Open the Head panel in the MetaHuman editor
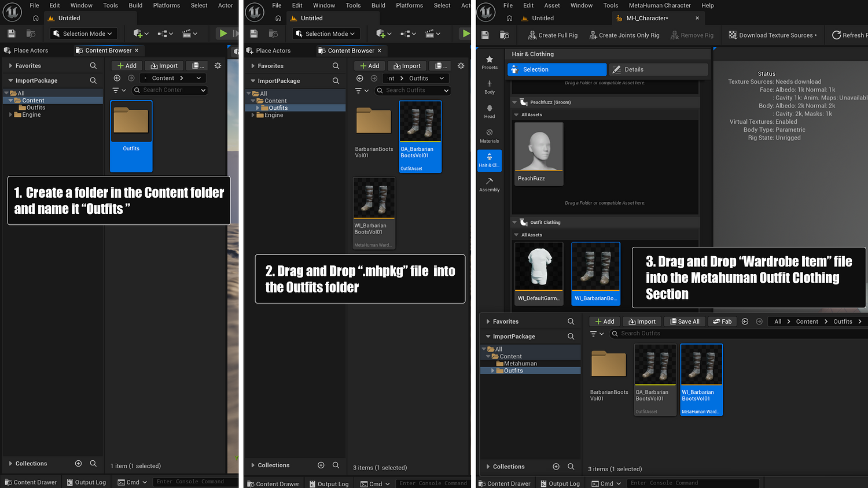 pyautogui.click(x=490, y=112)
